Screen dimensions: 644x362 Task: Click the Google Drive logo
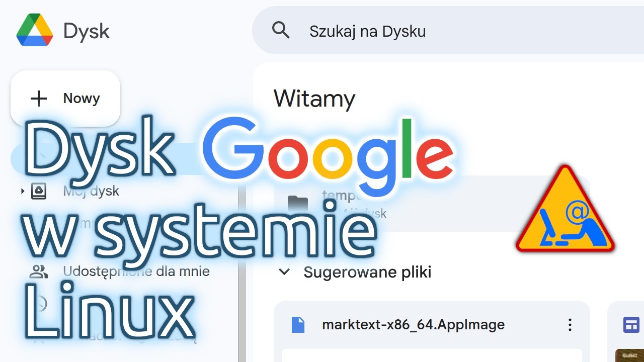[x=35, y=31]
